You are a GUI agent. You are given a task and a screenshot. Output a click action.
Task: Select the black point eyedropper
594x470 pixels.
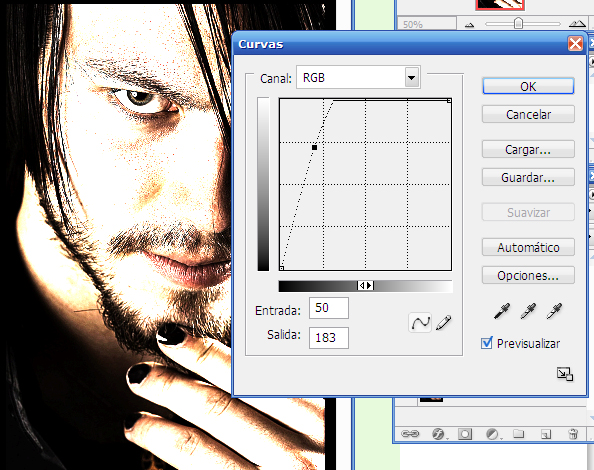[x=502, y=311]
